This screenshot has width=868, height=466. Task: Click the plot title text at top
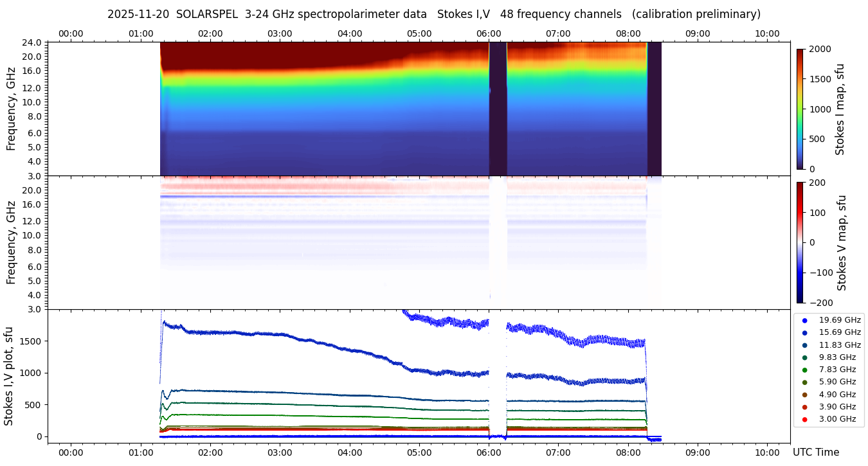(434, 14)
